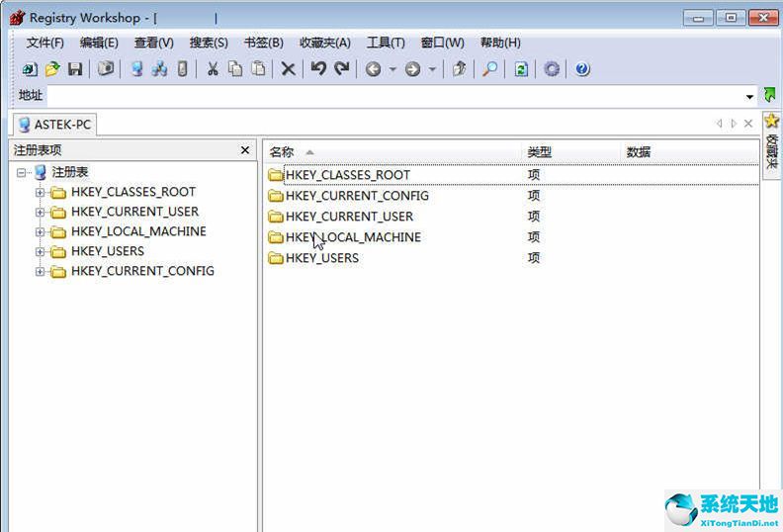783x532 pixels.
Task: Open the 文件(F) menu
Action: tap(44, 43)
